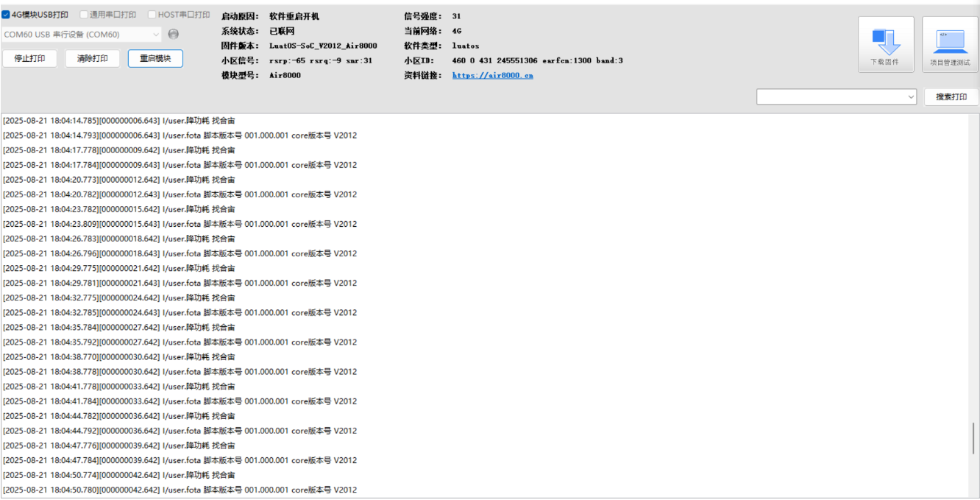The width and height of the screenshot is (980, 500).
Task: Enable the HOST串口打印 checkbox
Action: [152, 15]
